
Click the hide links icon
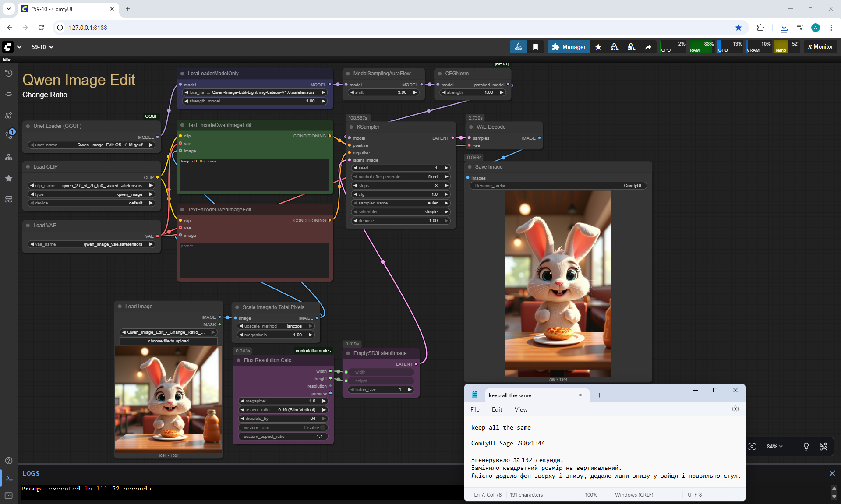(823, 446)
